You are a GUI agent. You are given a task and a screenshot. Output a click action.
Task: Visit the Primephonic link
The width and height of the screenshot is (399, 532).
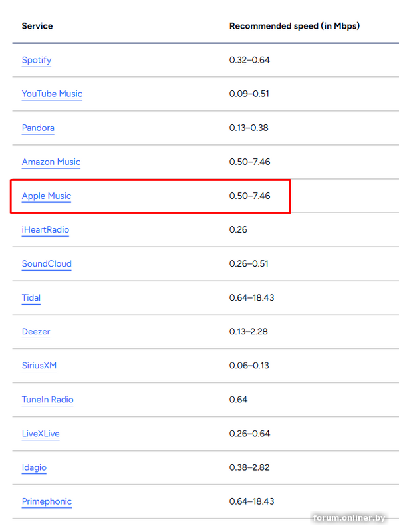tap(47, 501)
